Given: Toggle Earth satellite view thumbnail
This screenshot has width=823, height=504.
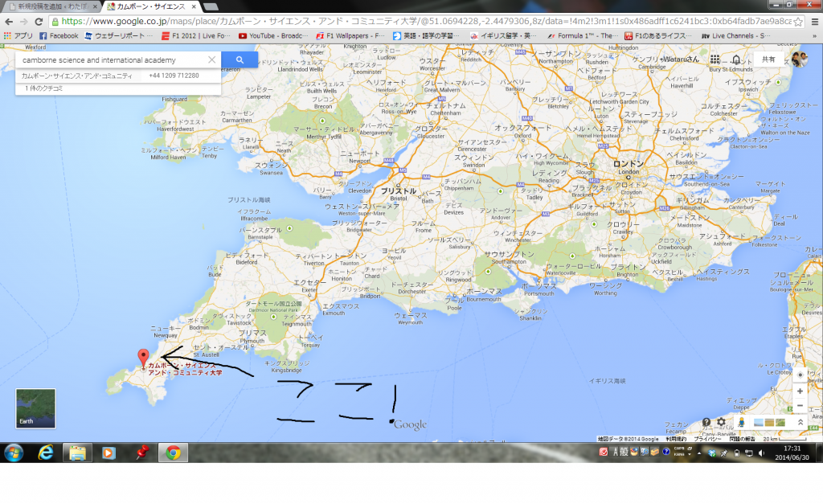Looking at the screenshot, I should click(x=35, y=408).
